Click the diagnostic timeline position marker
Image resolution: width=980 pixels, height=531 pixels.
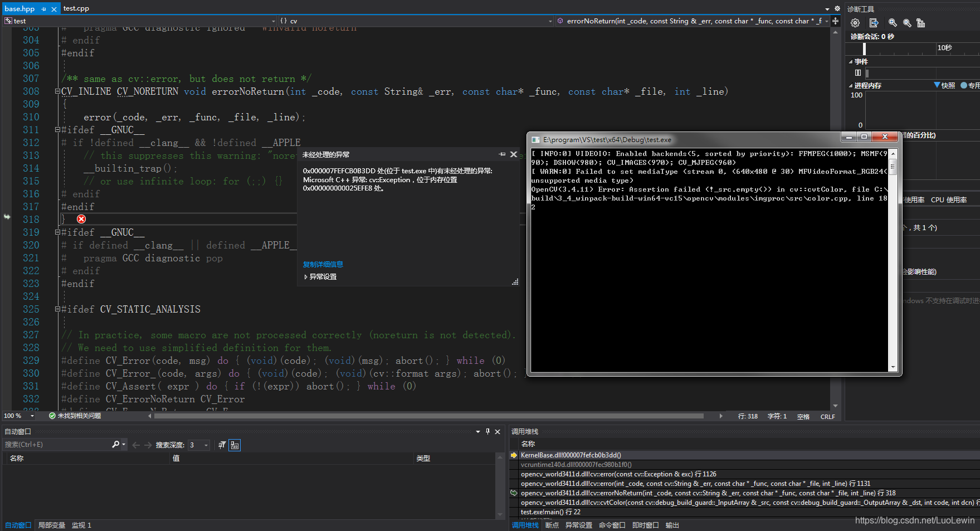point(864,48)
